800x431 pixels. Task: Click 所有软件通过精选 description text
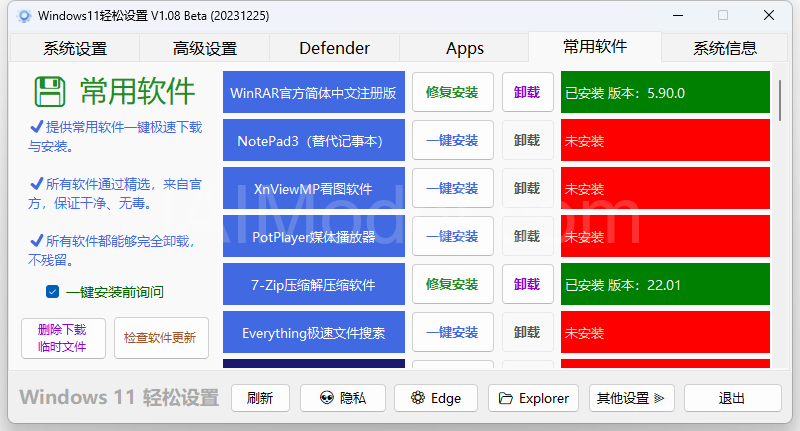pos(115,194)
